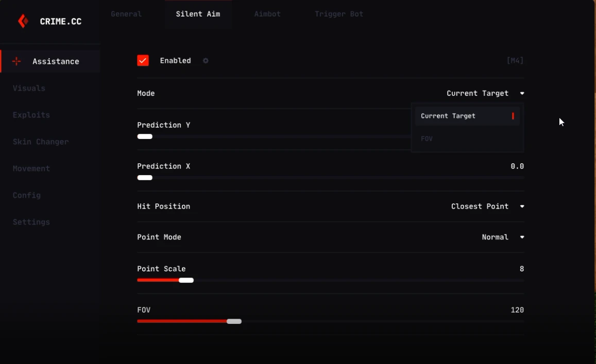Click the FOV slider handle
Screen dimensions: 596x364
click(234, 321)
